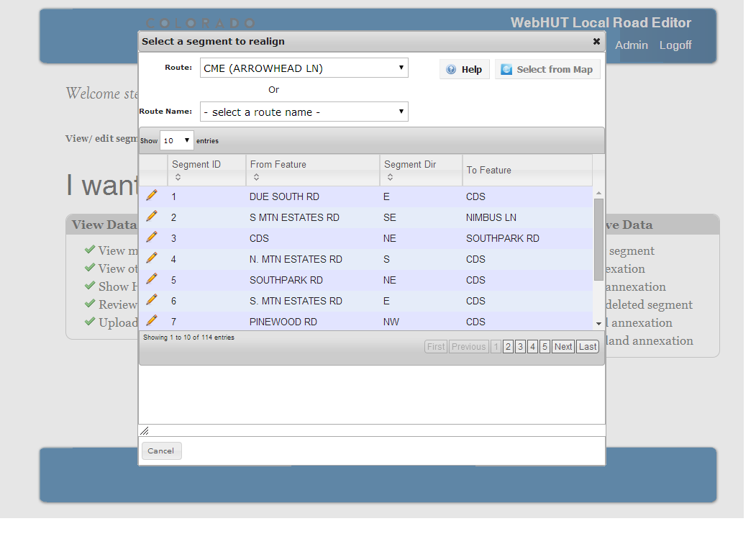Edit segment 5 with its pencil icon

151,279
